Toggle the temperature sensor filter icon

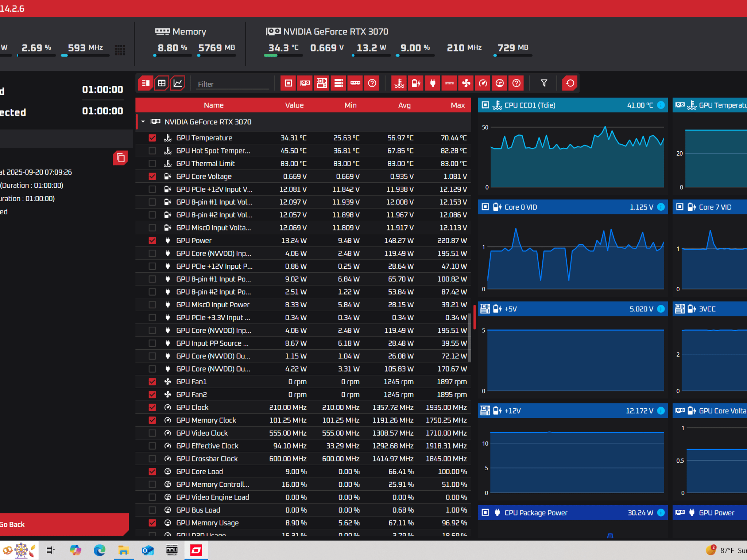pyautogui.click(x=399, y=83)
